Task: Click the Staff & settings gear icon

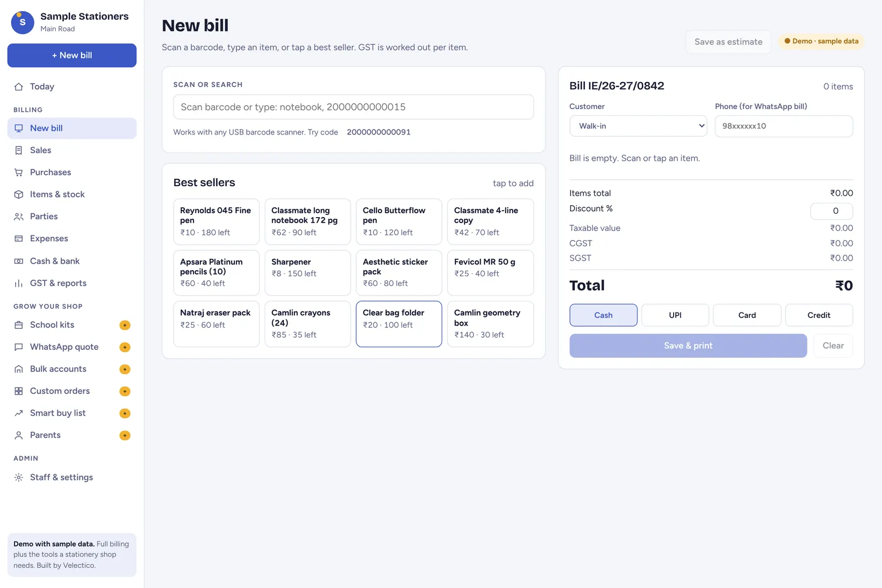Action: click(19, 477)
